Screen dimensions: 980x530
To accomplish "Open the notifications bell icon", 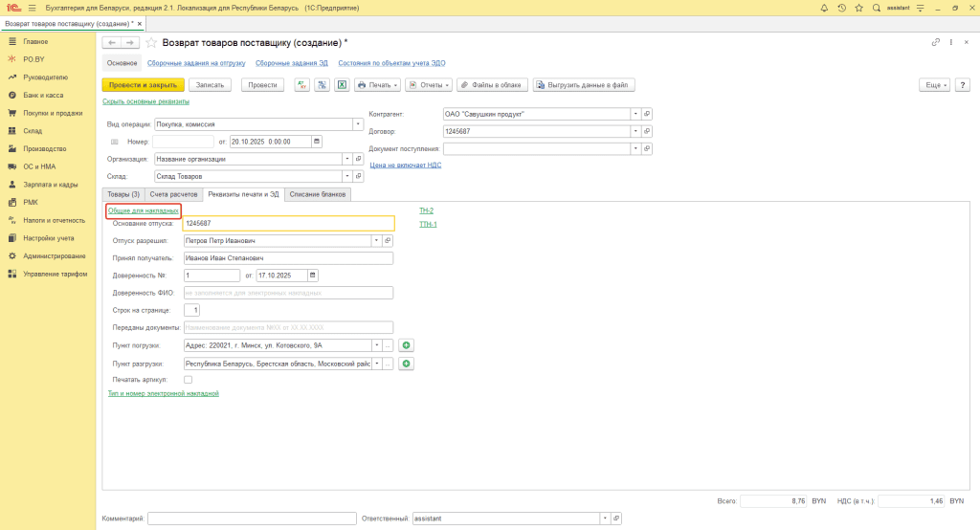I will tap(822, 8).
